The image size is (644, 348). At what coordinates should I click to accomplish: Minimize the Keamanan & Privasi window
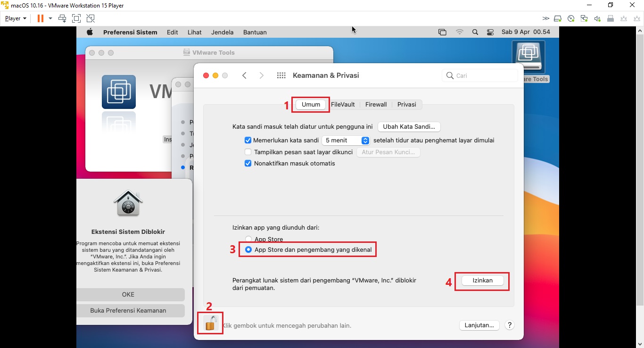click(215, 75)
